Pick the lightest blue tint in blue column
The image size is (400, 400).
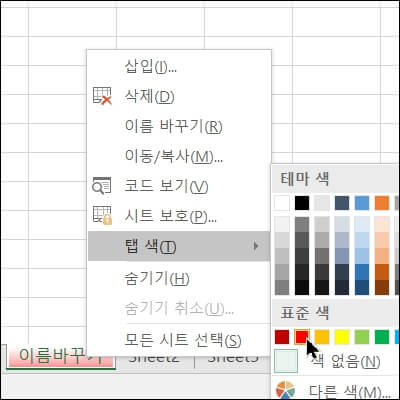tap(362, 224)
